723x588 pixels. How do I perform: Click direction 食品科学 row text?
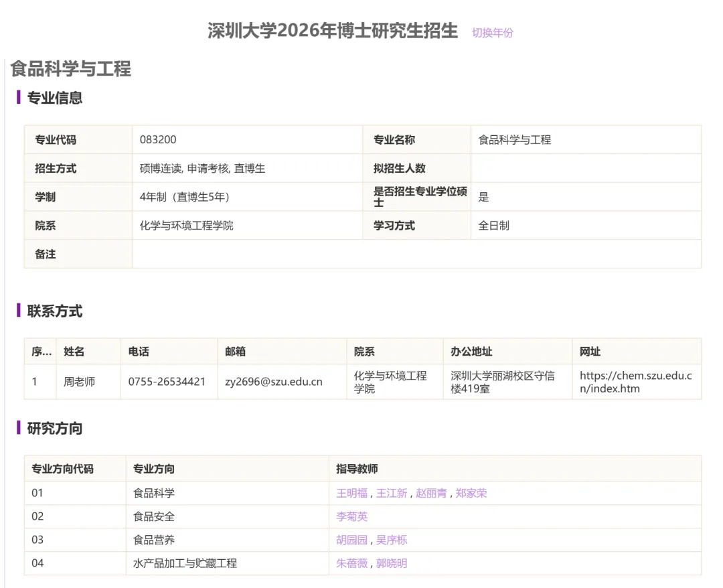[x=153, y=493]
